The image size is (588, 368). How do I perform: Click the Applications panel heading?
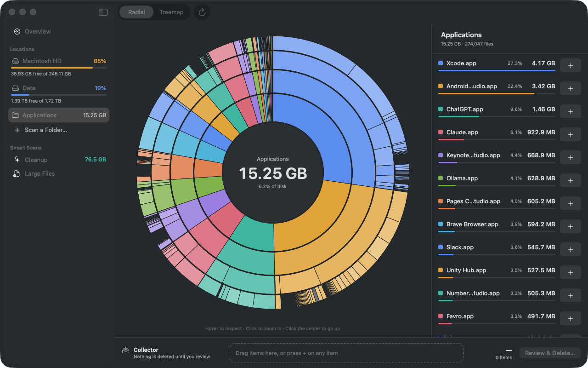click(461, 34)
